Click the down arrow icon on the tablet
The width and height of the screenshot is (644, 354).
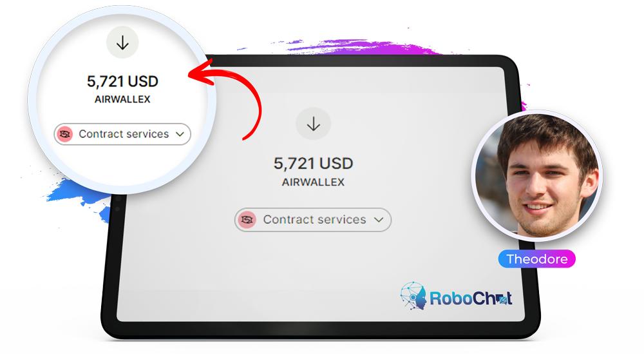(314, 124)
